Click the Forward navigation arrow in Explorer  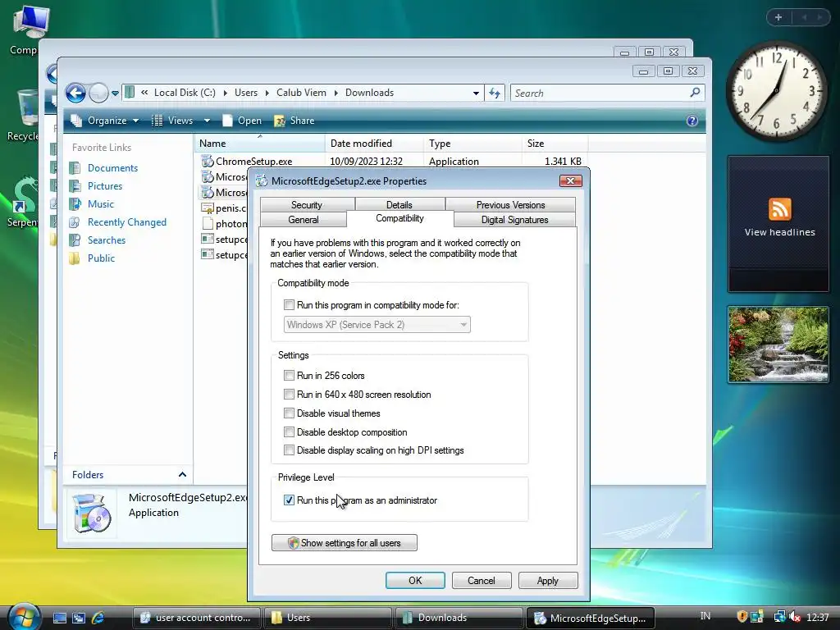point(98,94)
